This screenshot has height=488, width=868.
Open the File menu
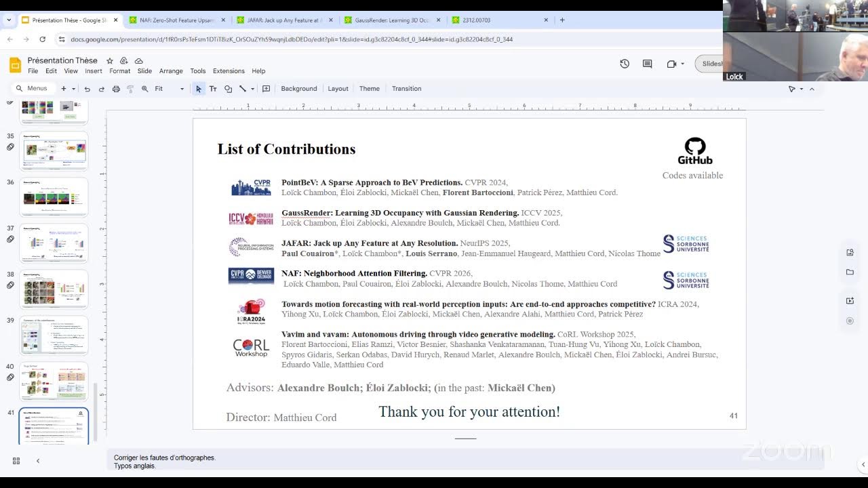[x=33, y=70]
